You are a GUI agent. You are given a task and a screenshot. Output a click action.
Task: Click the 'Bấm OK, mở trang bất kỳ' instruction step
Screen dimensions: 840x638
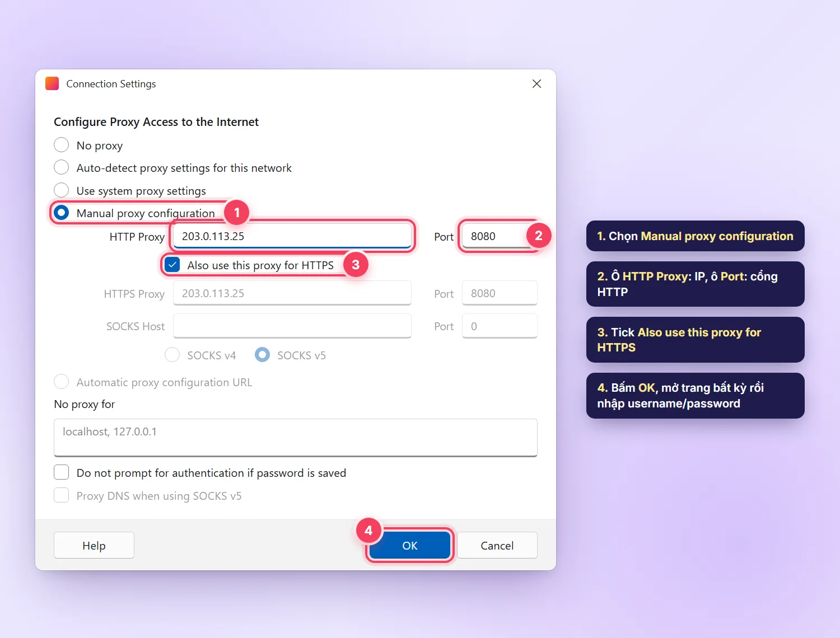[x=696, y=396]
